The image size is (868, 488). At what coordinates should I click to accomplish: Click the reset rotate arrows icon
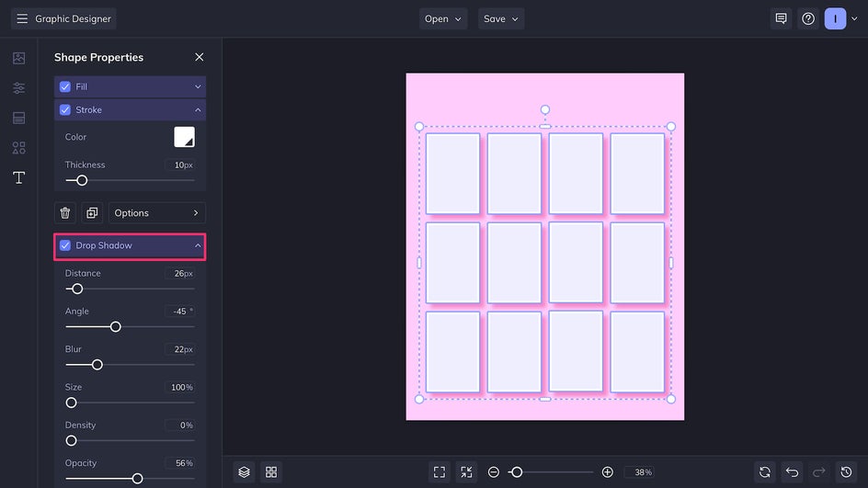click(765, 472)
